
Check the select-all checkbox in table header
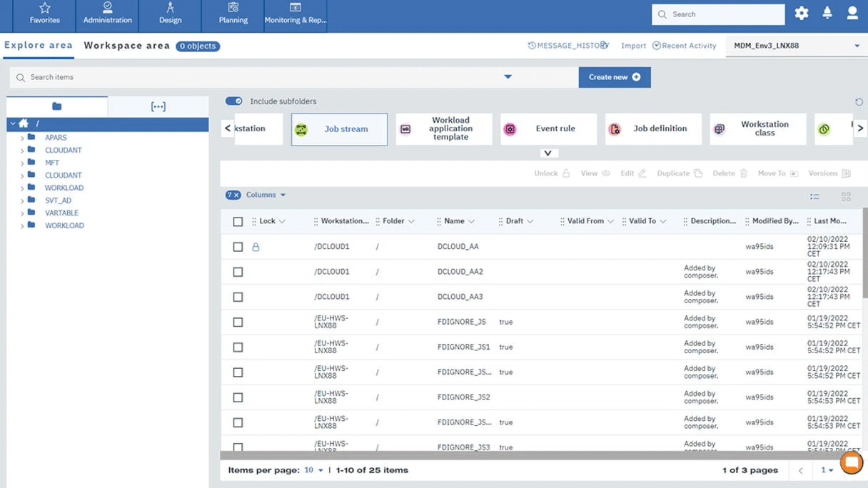[x=238, y=221]
